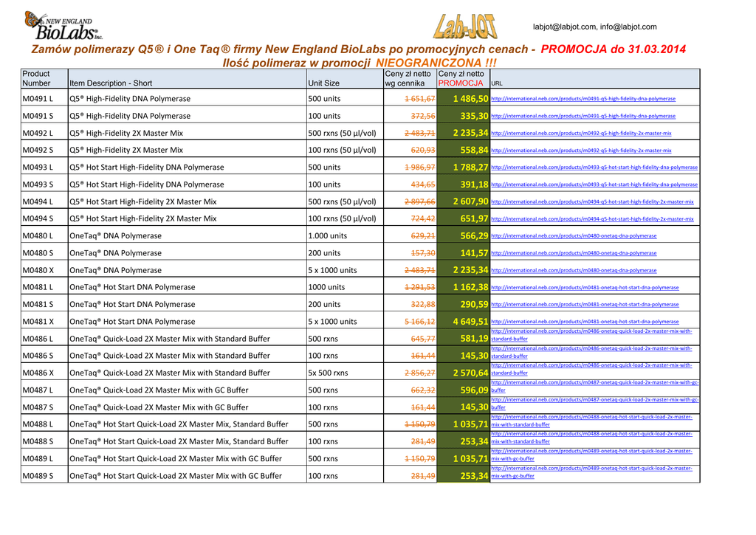Open the URL link in the M0489 S row
The image size is (756, 535).
click(591, 472)
